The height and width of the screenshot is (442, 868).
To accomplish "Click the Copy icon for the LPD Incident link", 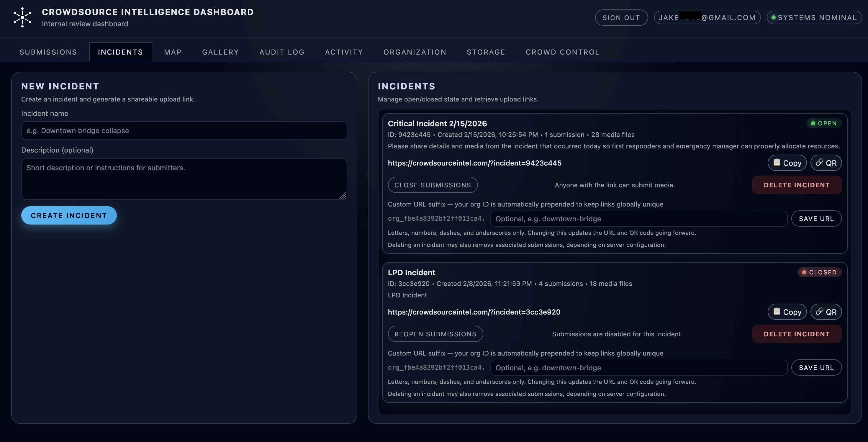I will pyautogui.click(x=787, y=312).
